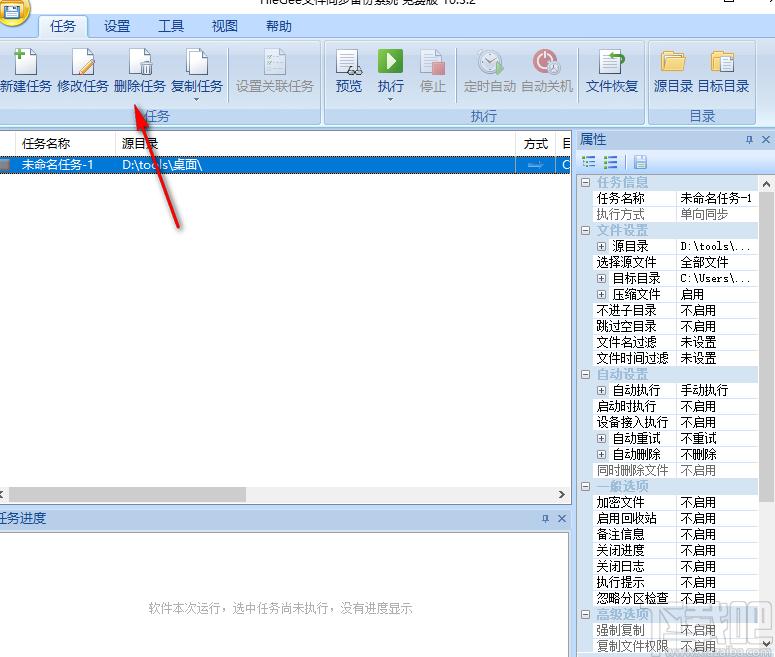
Task: Collapse the 自动设置 section in Properties
Action: coord(585,375)
